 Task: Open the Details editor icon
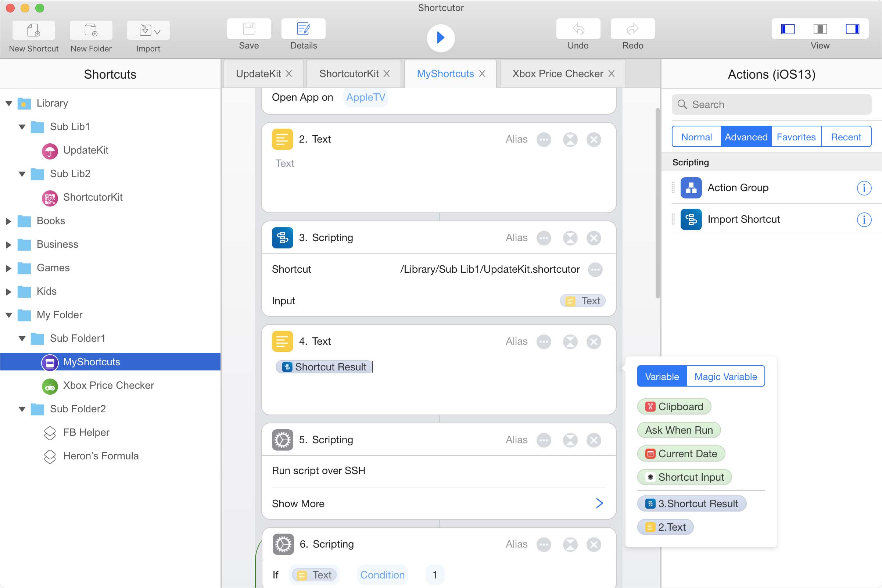point(303,29)
